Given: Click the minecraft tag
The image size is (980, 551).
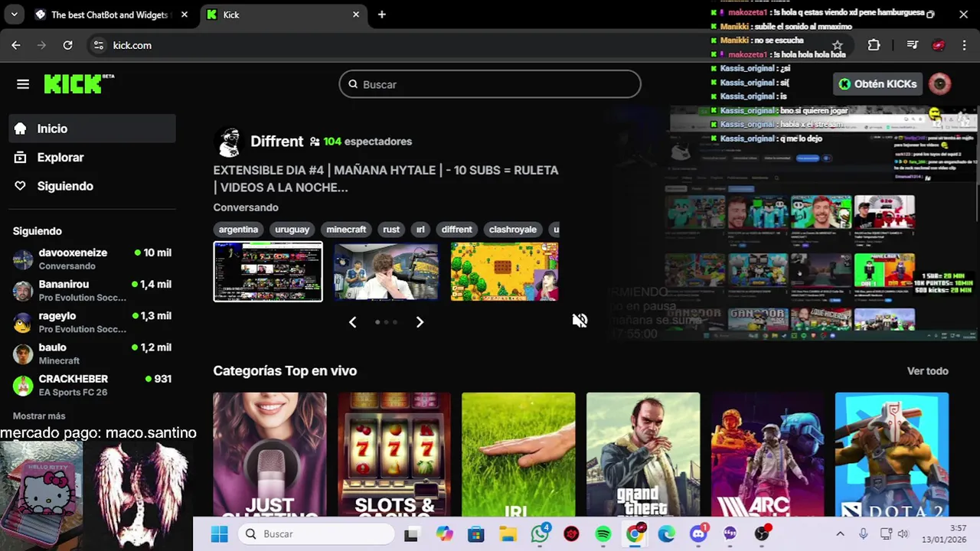Looking at the screenshot, I should tap(346, 230).
